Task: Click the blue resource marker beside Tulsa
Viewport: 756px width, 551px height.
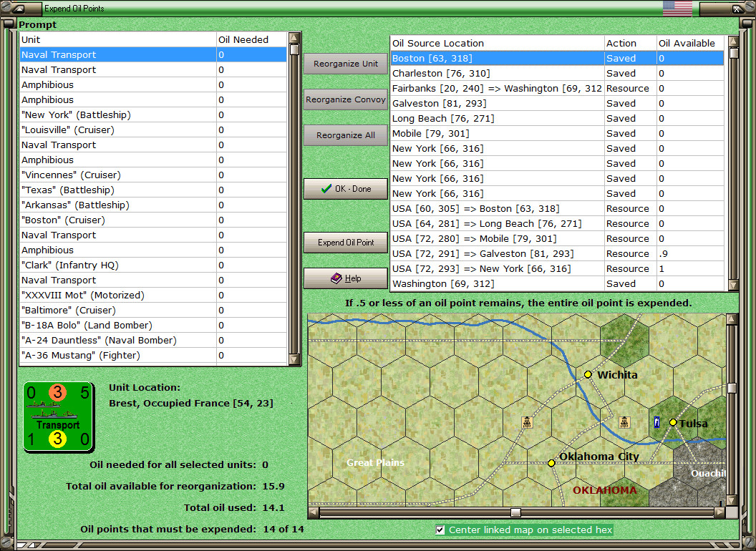Action: click(x=657, y=422)
